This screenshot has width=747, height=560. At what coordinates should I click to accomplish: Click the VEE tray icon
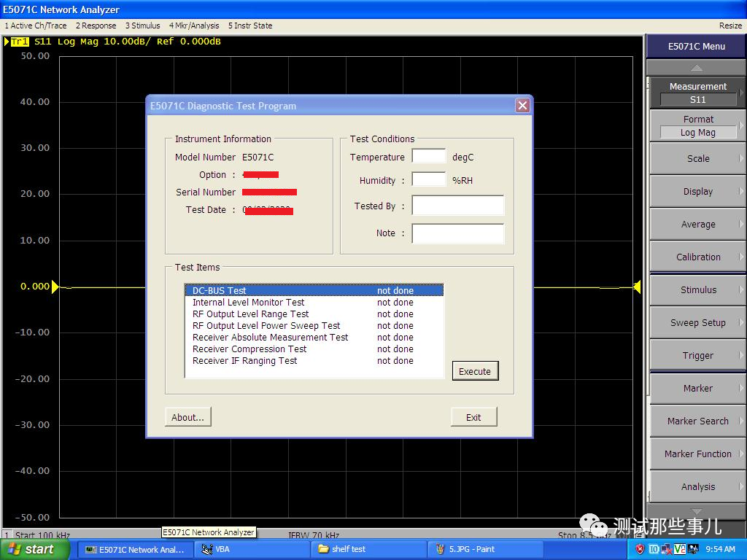679,549
